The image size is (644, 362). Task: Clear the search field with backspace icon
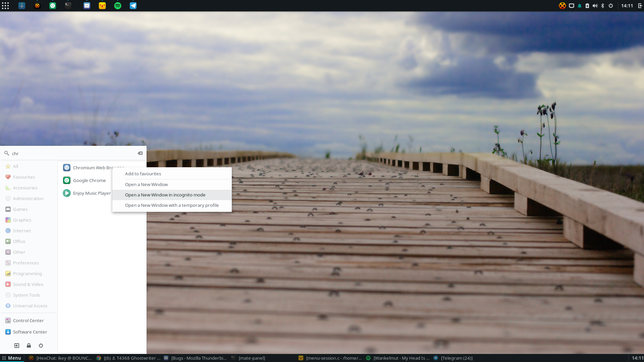click(140, 153)
